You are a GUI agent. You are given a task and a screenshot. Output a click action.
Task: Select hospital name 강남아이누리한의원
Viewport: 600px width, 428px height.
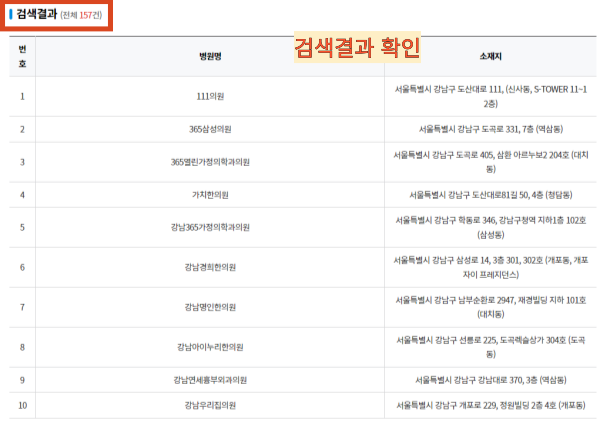click(210, 347)
